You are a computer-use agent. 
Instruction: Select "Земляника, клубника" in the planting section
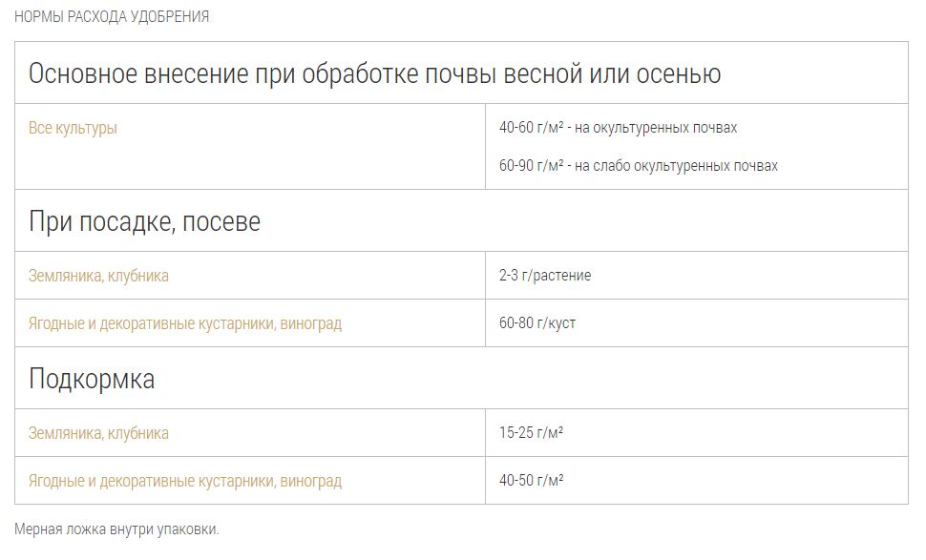pos(98,276)
